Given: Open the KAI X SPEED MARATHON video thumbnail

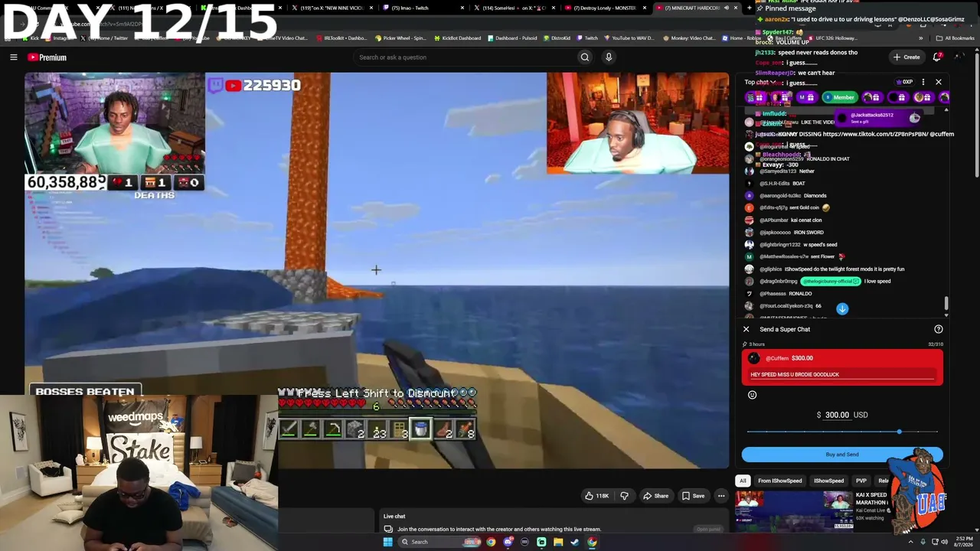Looking at the screenshot, I should point(794,510).
